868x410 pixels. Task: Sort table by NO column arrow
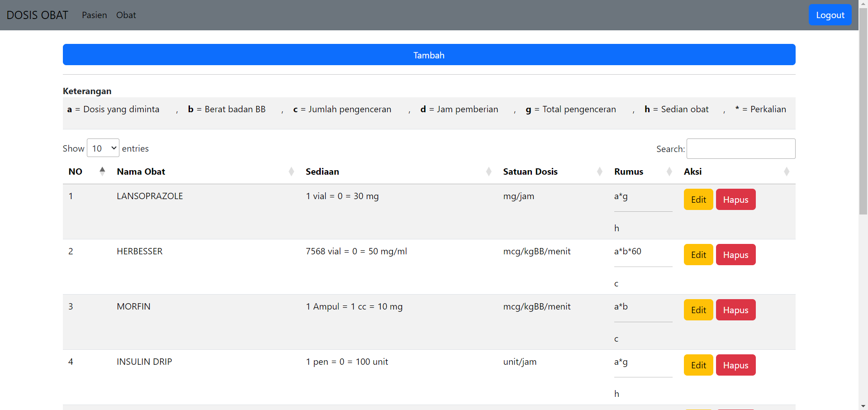tap(102, 171)
